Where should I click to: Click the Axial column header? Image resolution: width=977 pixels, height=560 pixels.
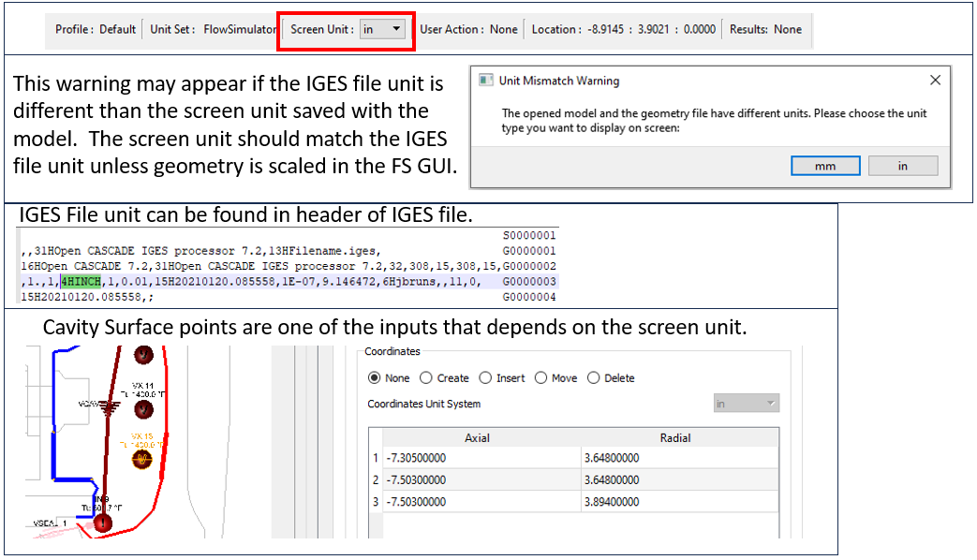click(x=476, y=437)
